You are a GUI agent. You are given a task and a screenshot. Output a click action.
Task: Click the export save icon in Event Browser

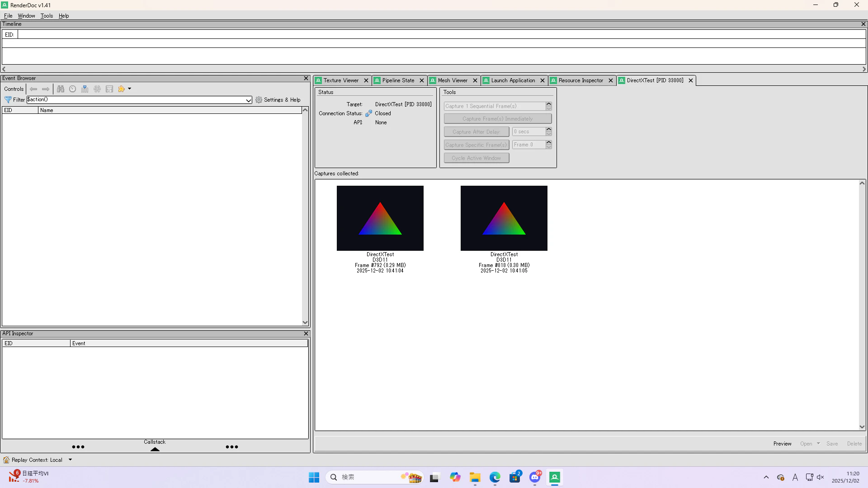(109, 89)
